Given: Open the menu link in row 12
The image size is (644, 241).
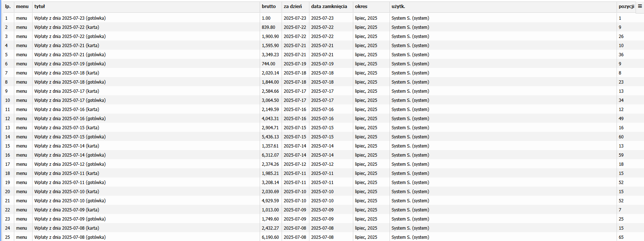Looking at the screenshot, I should [22, 119].
